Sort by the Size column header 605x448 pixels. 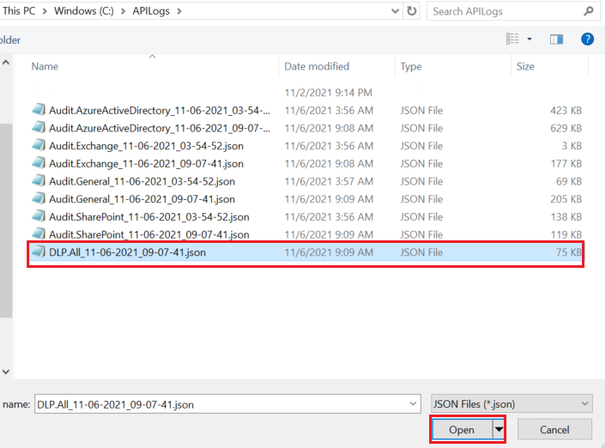click(x=525, y=66)
